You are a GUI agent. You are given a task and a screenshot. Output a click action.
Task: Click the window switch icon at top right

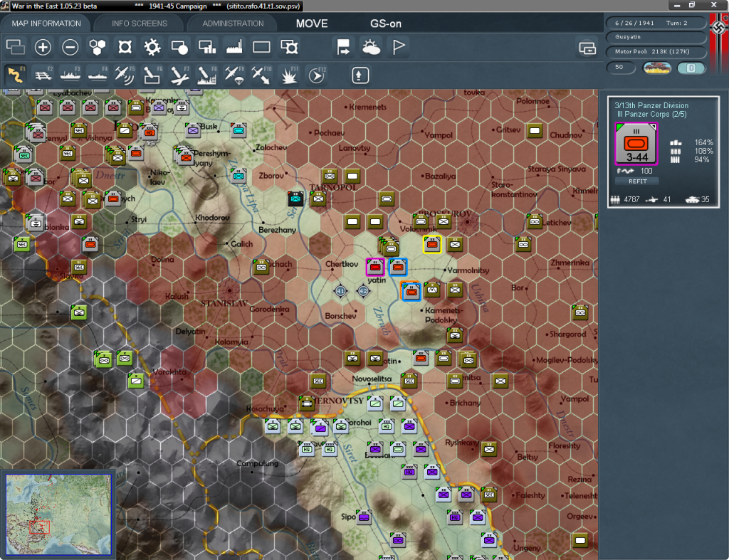(x=587, y=48)
